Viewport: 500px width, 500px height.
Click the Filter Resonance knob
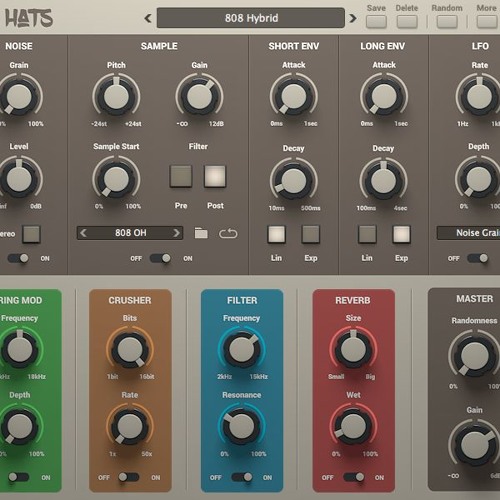pos(242,427)
